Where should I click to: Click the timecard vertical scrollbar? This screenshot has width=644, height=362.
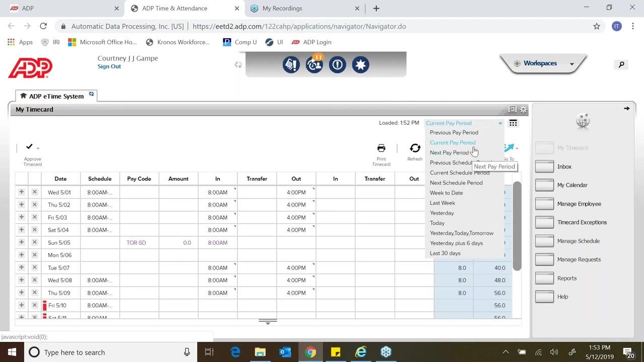click(517, 226)
